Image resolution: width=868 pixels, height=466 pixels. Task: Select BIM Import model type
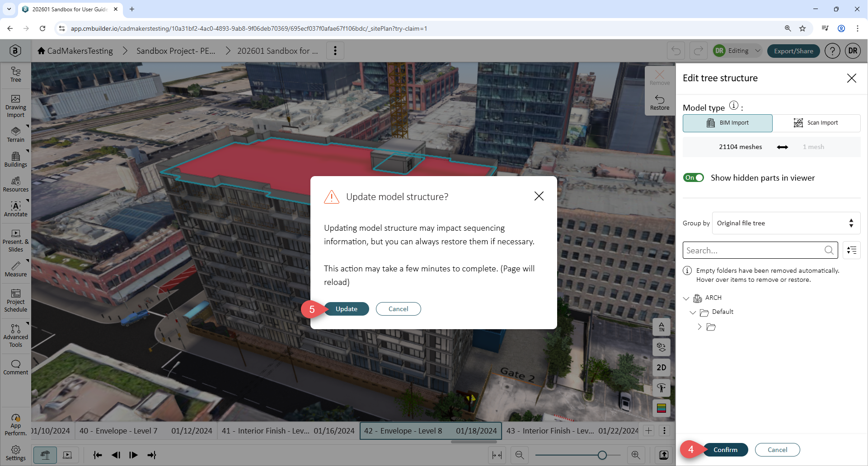[727, 123]
